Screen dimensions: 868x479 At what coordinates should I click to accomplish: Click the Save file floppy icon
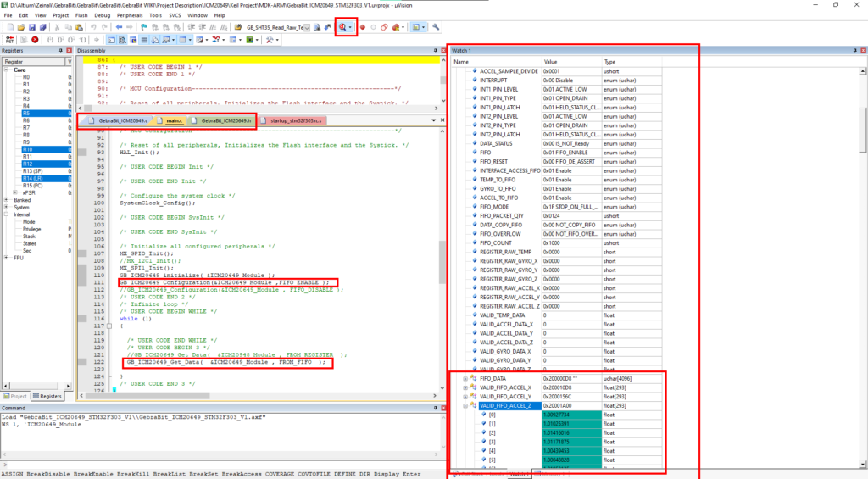click(x=31, y=27)
